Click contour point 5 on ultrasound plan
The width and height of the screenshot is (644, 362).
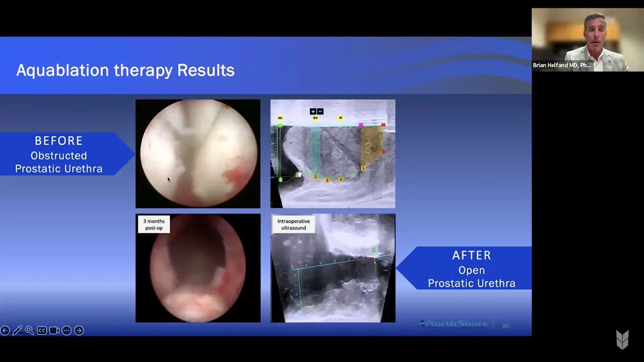tap(363, 168)
